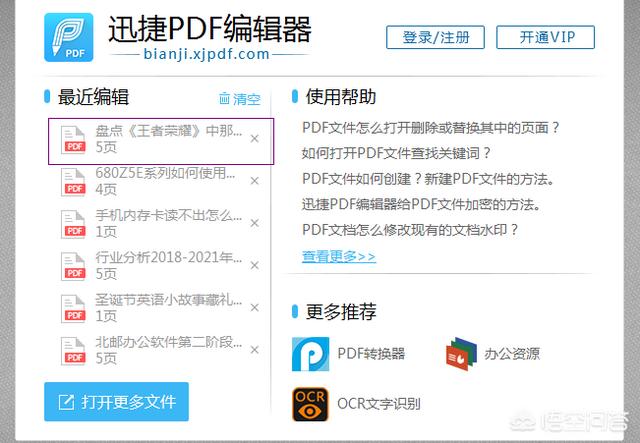640x443 pixels.
Task: Remove 圣诞节英语小故事 entry with its X
Action: tap(255, 307)
